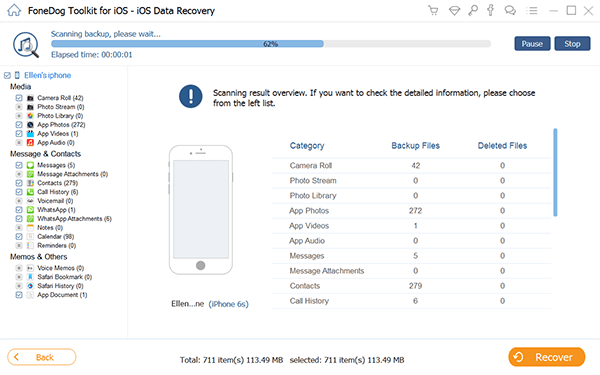
Task: Click the diamond upgrade icon
Action: [454, 11]
